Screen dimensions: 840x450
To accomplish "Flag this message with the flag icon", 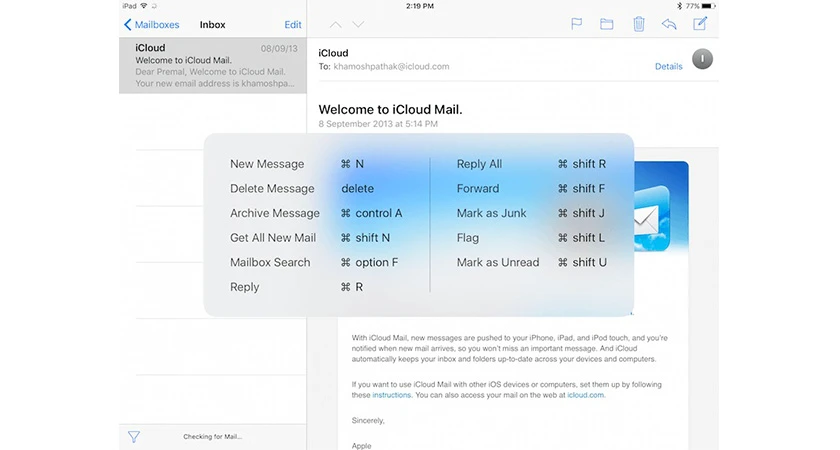I will point(576,24).
